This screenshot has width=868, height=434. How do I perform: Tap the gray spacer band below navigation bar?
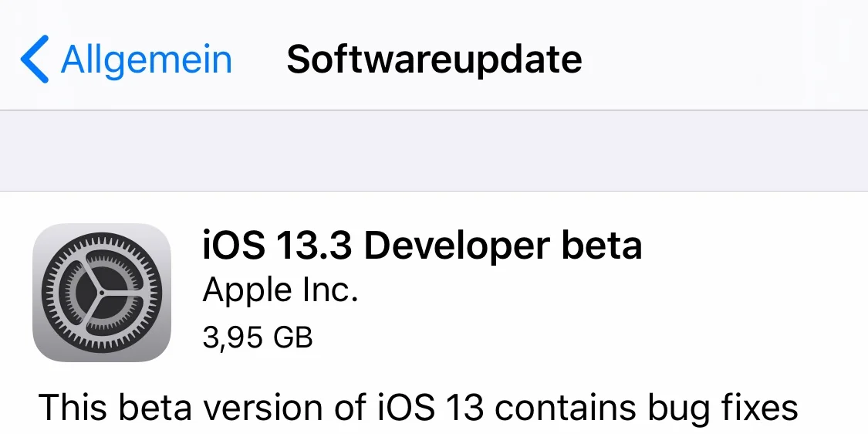(x=434, y=151)
